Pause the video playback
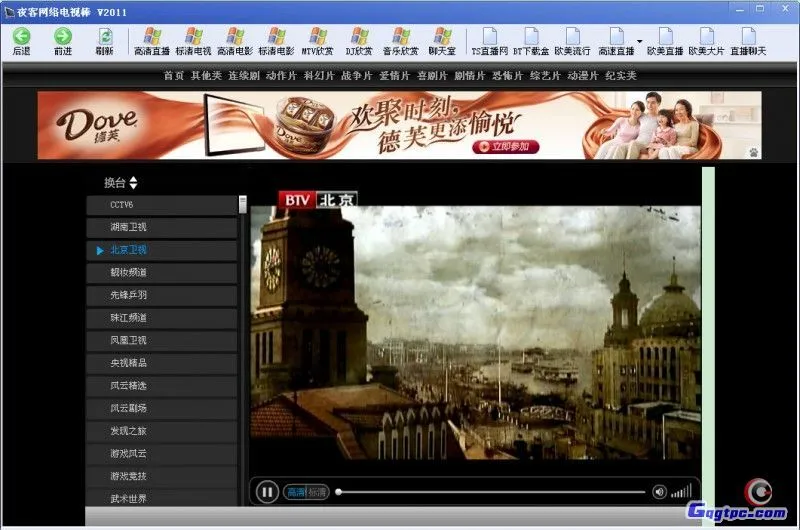This screenshot has height=530, width=800. point(267,492)
